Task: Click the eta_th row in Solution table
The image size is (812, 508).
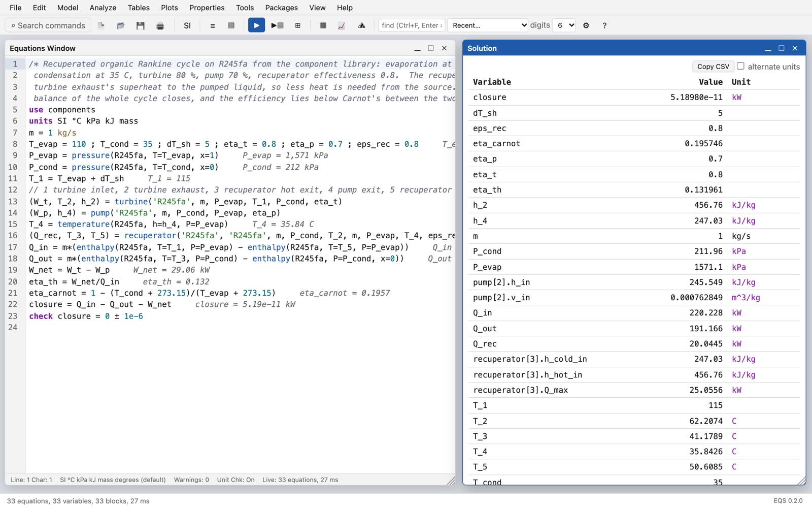Action: (634, 189)
